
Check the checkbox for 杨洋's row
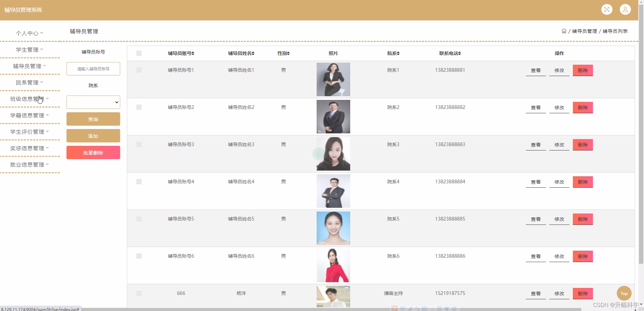coord(139,293)
